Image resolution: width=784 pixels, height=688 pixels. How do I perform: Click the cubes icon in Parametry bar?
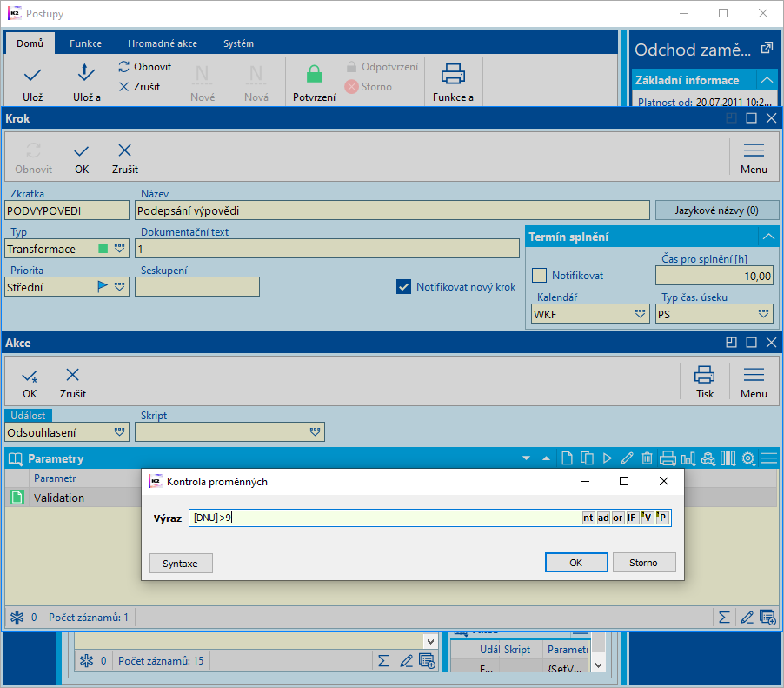point(708,458)
